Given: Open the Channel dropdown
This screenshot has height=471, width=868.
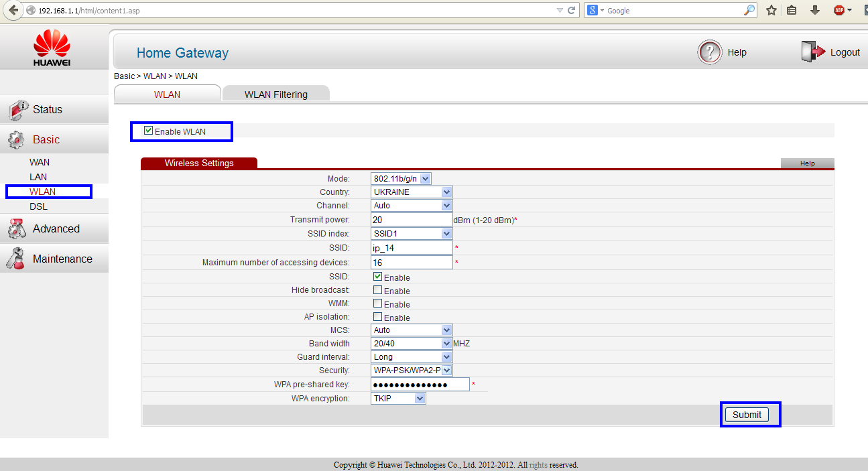Looking at the screenshot, I should click(x=412, y=205).
